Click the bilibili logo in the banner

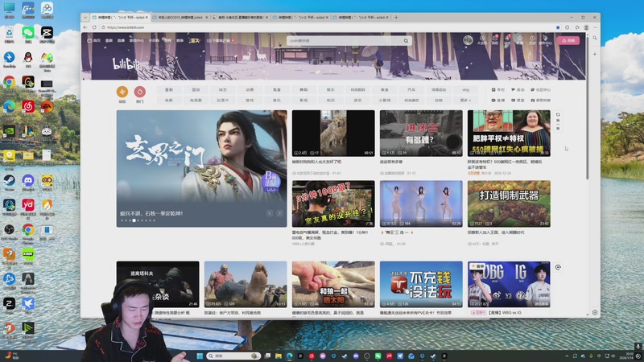[126, 64]
